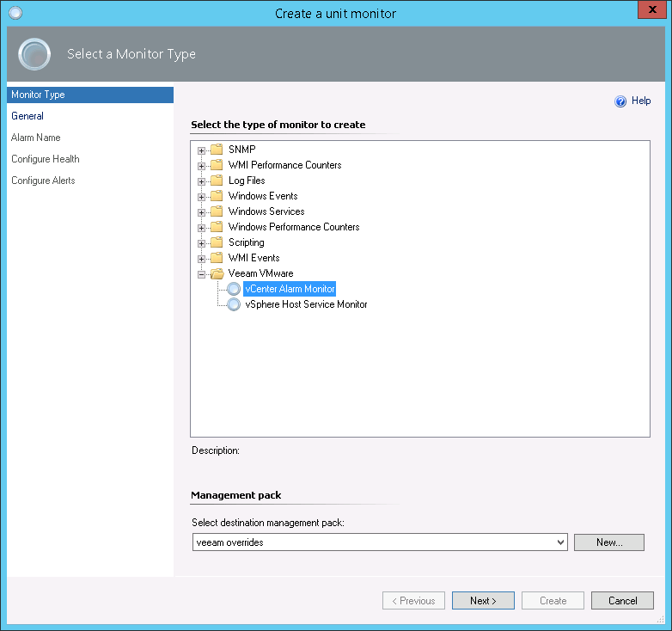Click the SNMP folder icon
The image size is (672, 631).
217,150
